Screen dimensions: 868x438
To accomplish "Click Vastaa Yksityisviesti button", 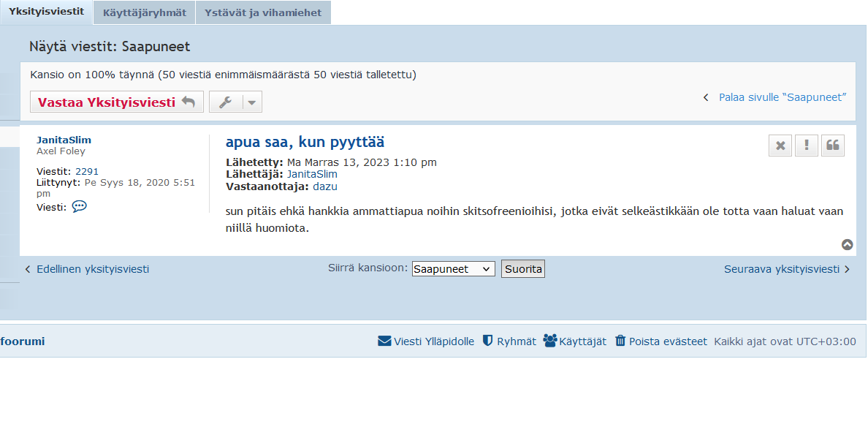I will (117, 102).
